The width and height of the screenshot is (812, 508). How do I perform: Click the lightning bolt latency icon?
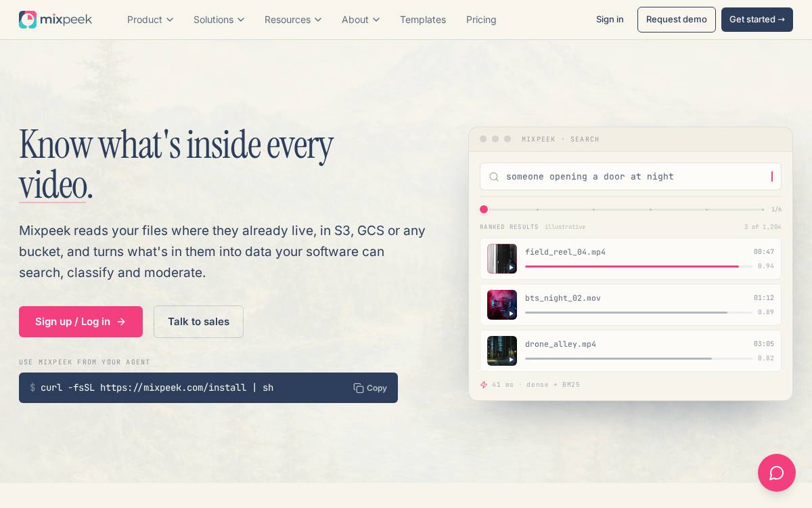point(484,385)
